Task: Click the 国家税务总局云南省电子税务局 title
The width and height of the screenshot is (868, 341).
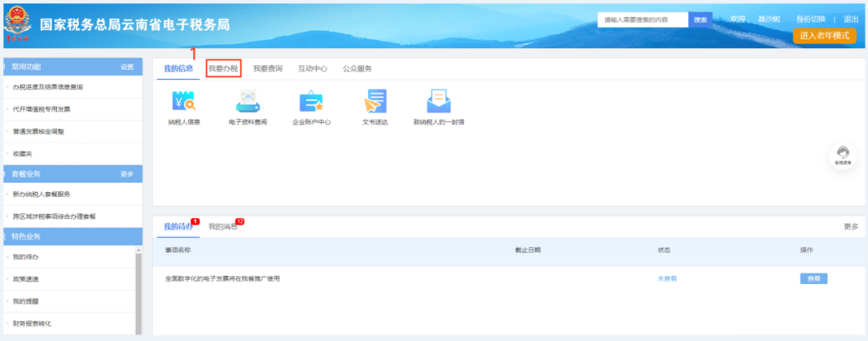Action: pyautogui.click(x=134, y=24)
